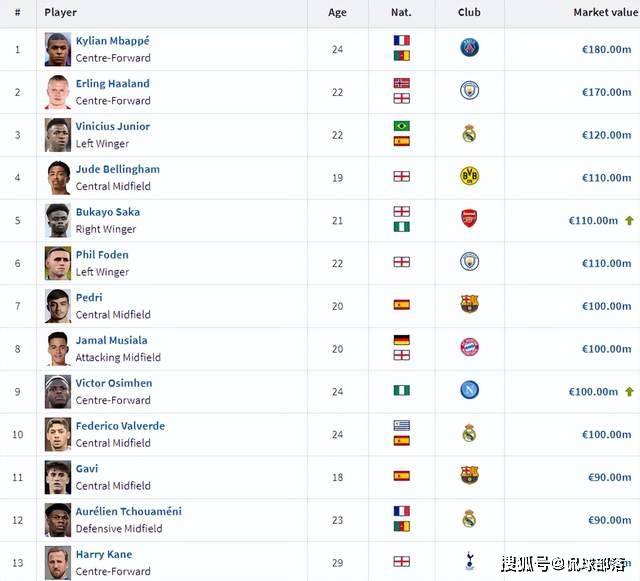Click the Paris Saint-Germain club crest

(469, 48)
